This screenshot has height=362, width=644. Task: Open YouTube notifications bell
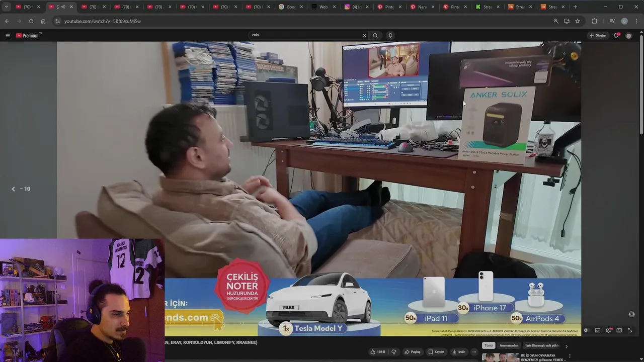pyautogui.click(x=616, y=35)
